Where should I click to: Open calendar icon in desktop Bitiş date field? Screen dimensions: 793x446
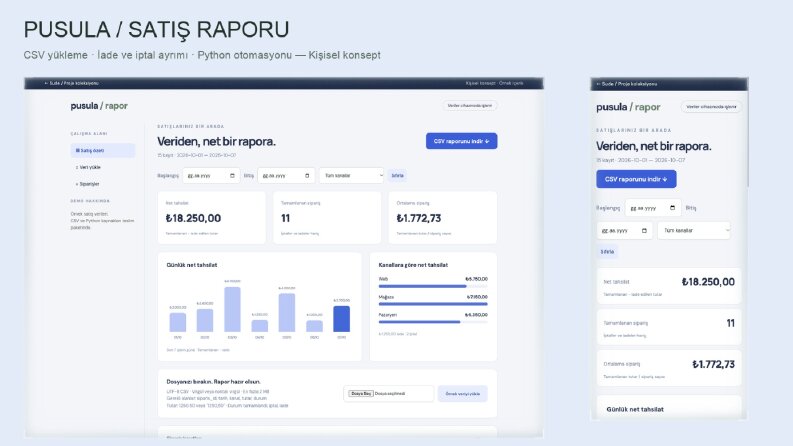(x=307, y=175)
